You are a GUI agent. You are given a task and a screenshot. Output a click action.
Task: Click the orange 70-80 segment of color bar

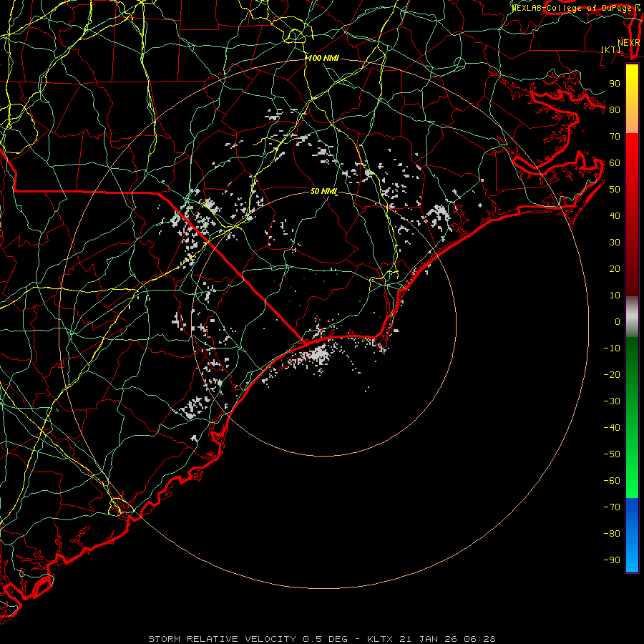point(632,122)
